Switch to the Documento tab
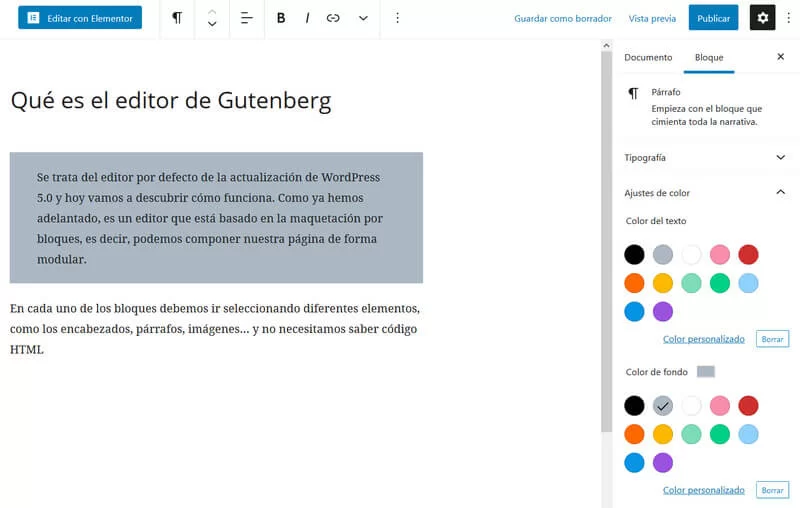This screenshot has height=508, width=800. point(648,57)
